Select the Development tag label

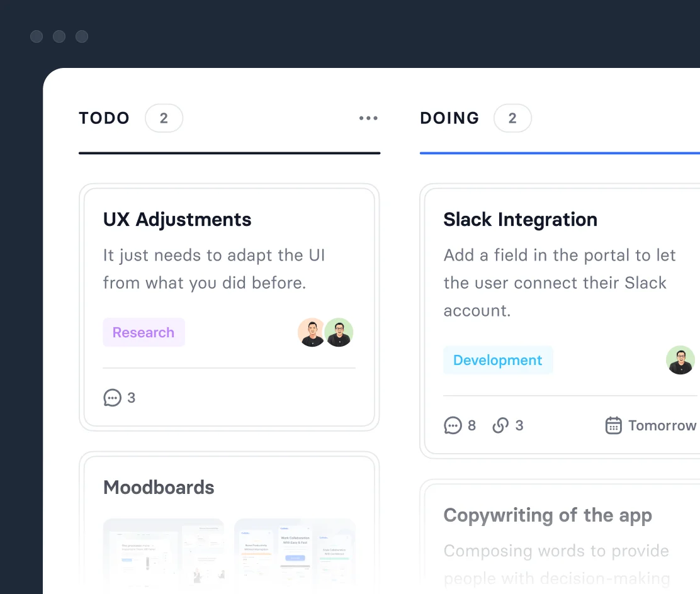[497, 360]
